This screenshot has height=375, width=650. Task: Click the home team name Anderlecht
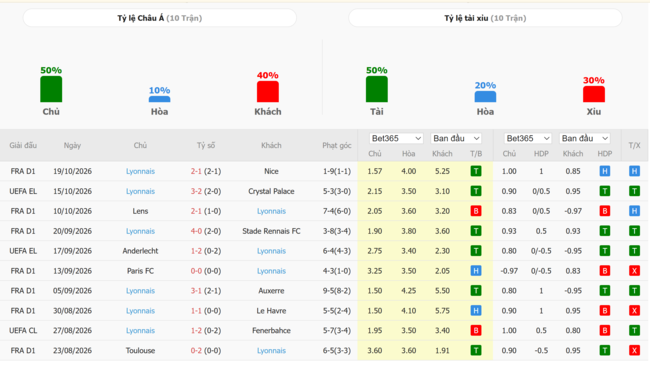coord(140,251)
